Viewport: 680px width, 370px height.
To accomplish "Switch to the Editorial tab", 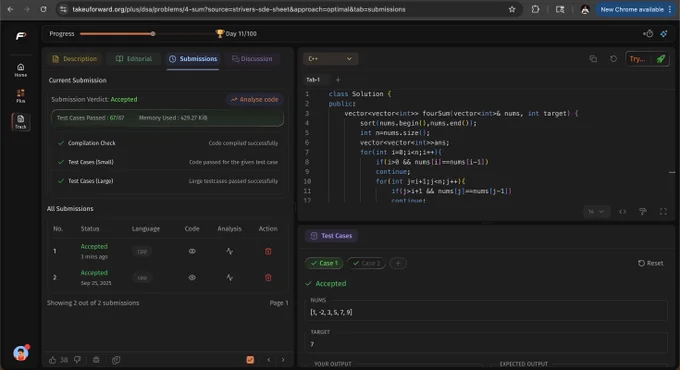I will pyautogui.click(x=134, y=59).
